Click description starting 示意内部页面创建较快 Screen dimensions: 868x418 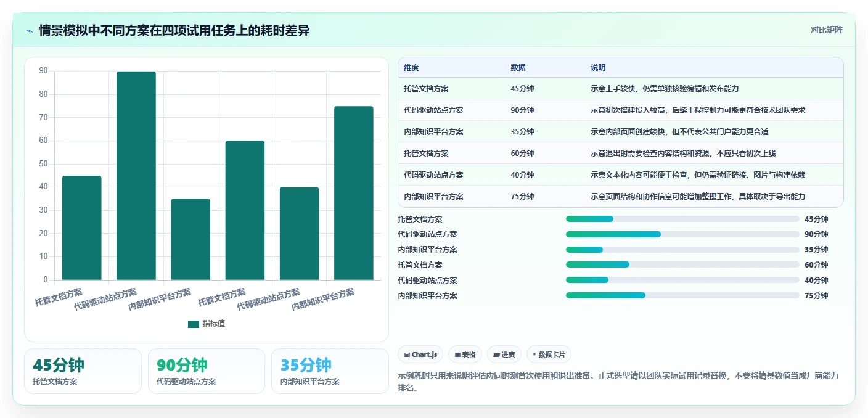[x=679, y=132]
